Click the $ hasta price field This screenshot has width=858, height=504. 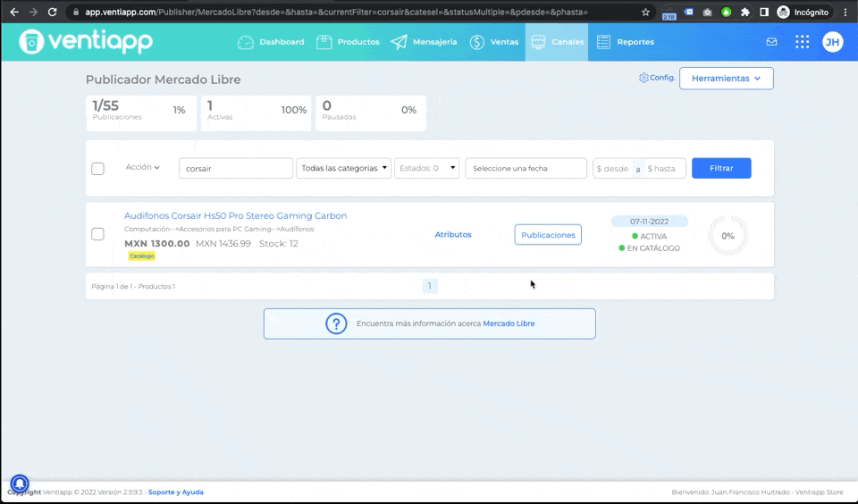[664, 169]
